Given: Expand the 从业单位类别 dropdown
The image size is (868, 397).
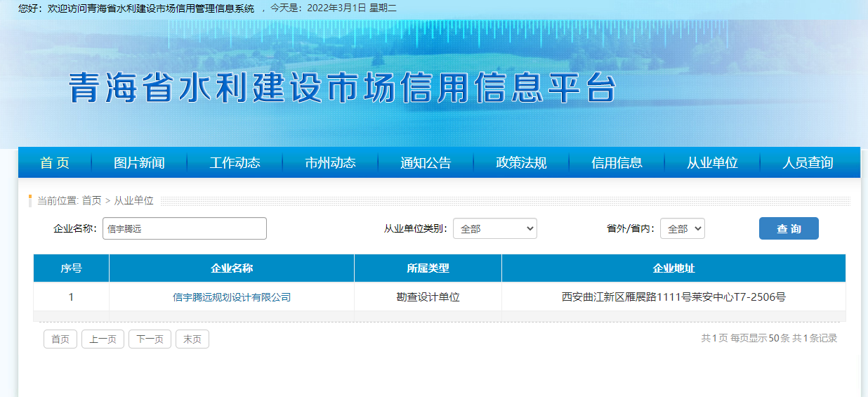Looking at the screenshot, I should (x=495, y=228).
